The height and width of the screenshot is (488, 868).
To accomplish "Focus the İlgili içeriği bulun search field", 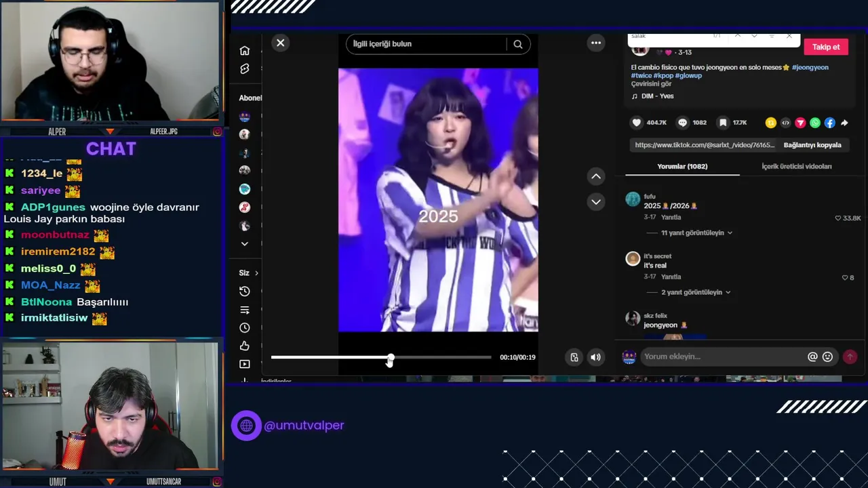I will click(426, 44).
